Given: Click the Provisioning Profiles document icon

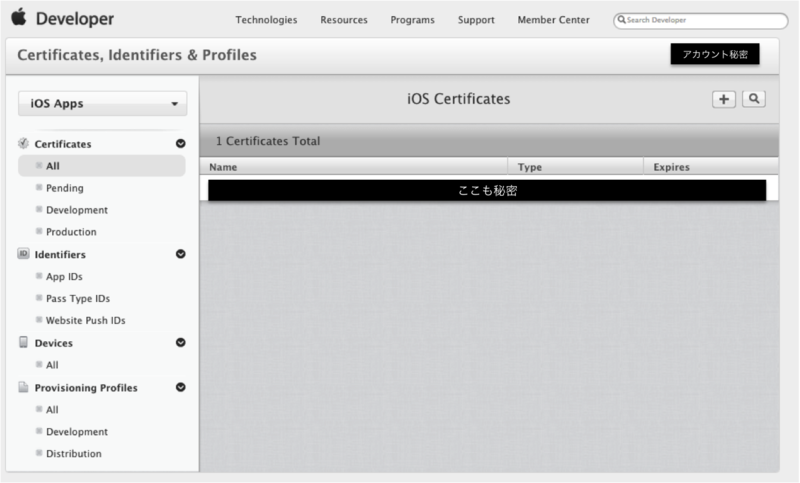Looking at the screenshot, I should (23, 387).
